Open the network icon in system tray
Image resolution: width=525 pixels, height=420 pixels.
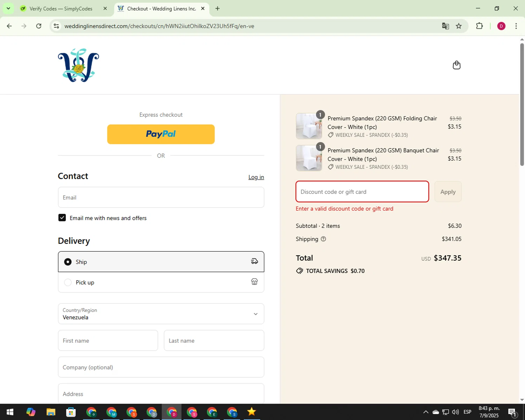(x=446, y=412)
